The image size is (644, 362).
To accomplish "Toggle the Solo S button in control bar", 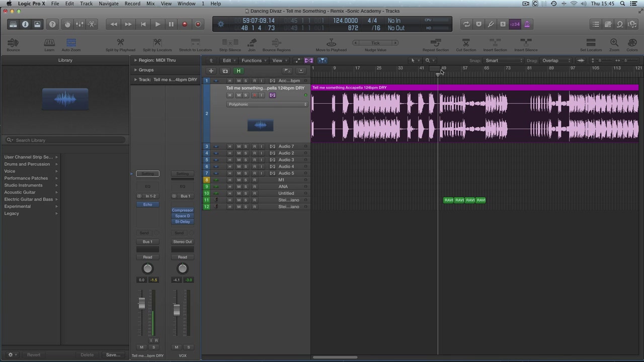I will 503,24.
